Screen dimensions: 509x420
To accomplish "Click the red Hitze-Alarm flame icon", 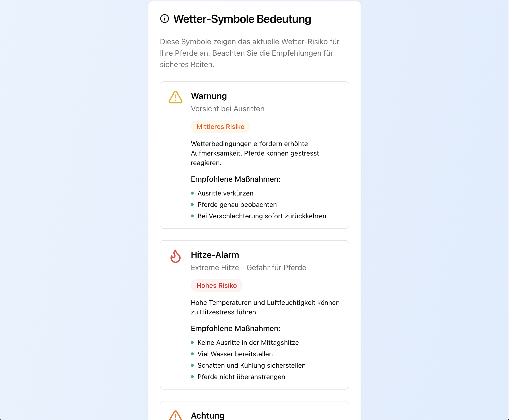I will (175, 256).
